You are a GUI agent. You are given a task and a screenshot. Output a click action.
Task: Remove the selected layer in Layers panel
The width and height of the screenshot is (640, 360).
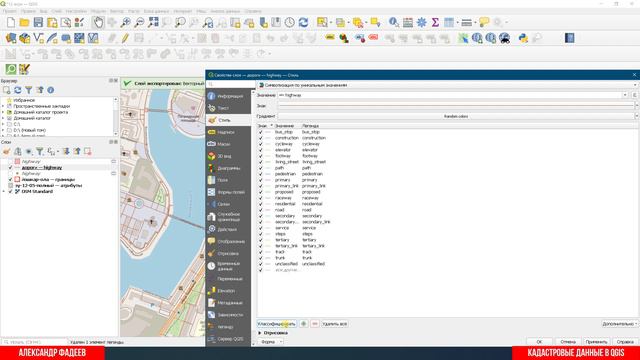pos(87,151)
